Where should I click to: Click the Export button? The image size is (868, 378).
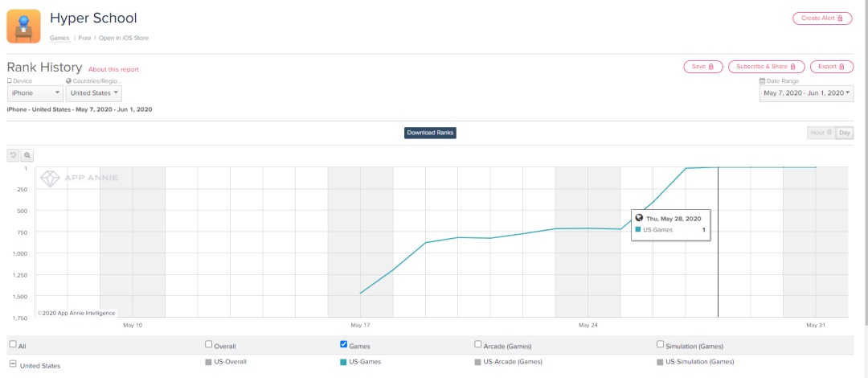pos(832,67)
